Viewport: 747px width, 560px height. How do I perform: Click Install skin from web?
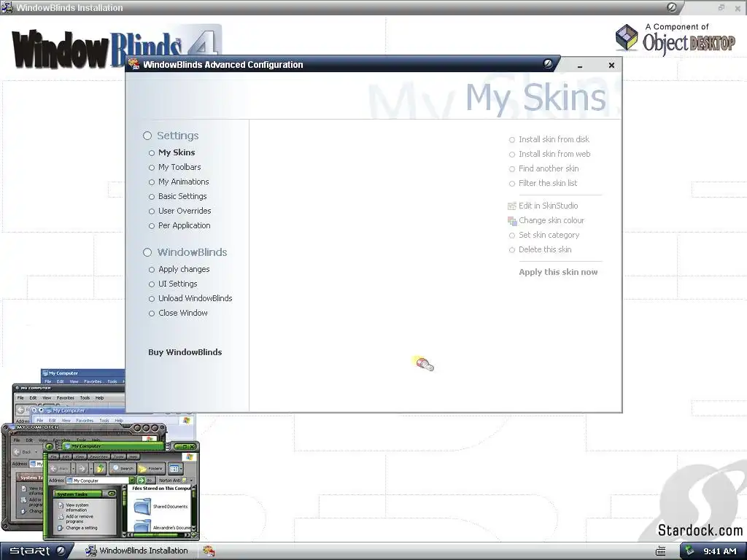click(554, 154)
